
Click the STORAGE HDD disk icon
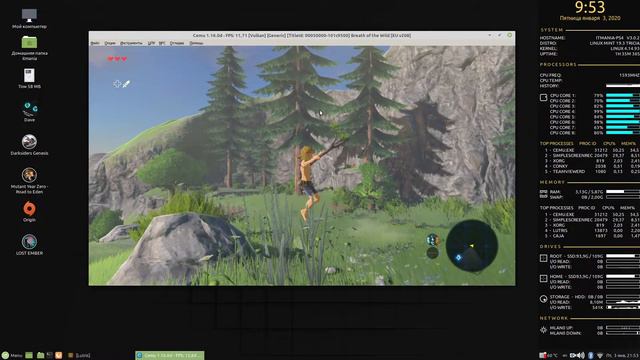pyautogui.click(x=543, y=299)
